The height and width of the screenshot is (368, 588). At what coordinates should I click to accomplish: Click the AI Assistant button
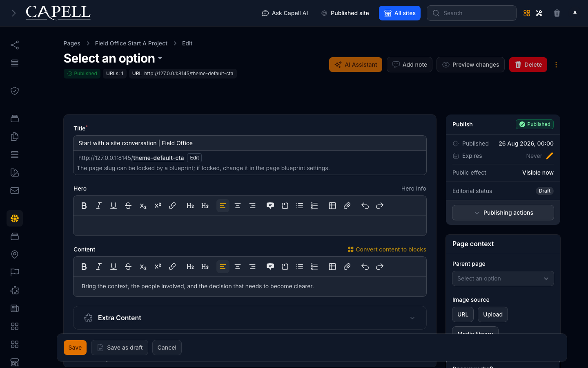coord(356,65)
